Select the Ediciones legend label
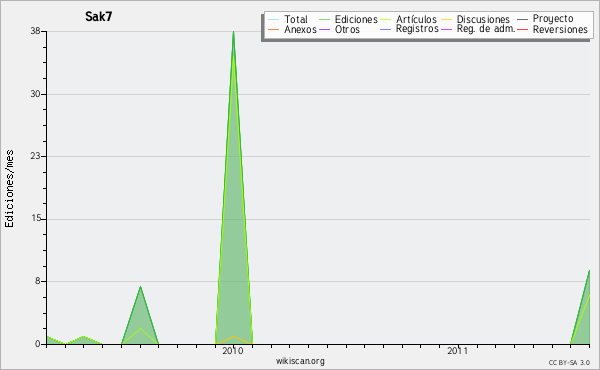Screen dimensions: 600x370 coord(356,19)
